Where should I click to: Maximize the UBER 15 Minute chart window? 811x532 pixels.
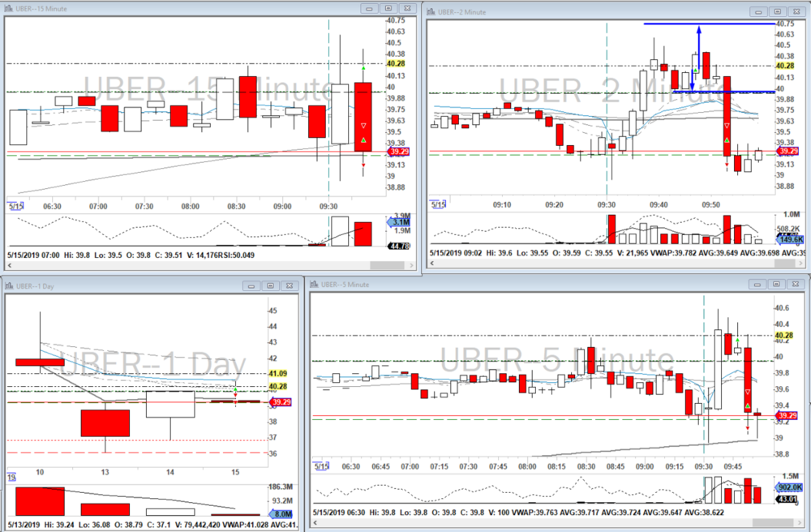[388, 8]
